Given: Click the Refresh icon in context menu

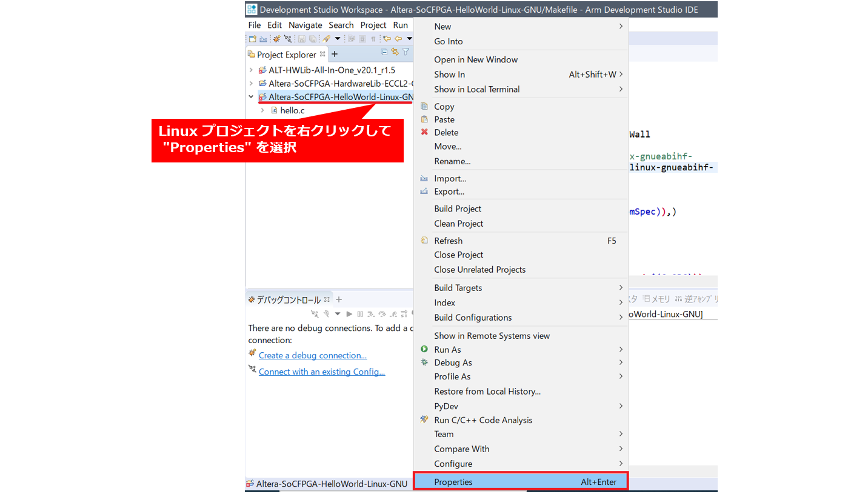Looking at the screenshot, I should [424, 241].
